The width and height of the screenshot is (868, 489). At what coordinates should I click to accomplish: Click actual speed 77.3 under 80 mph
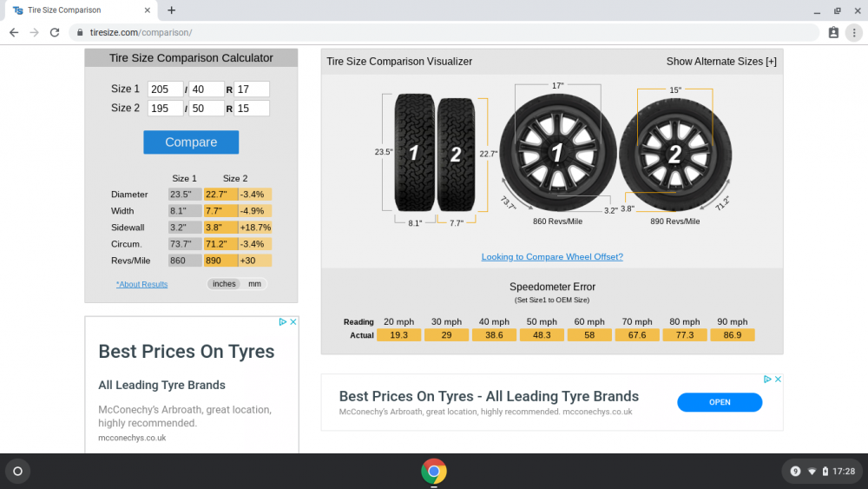pyautogui.click(x=684, y=335)
